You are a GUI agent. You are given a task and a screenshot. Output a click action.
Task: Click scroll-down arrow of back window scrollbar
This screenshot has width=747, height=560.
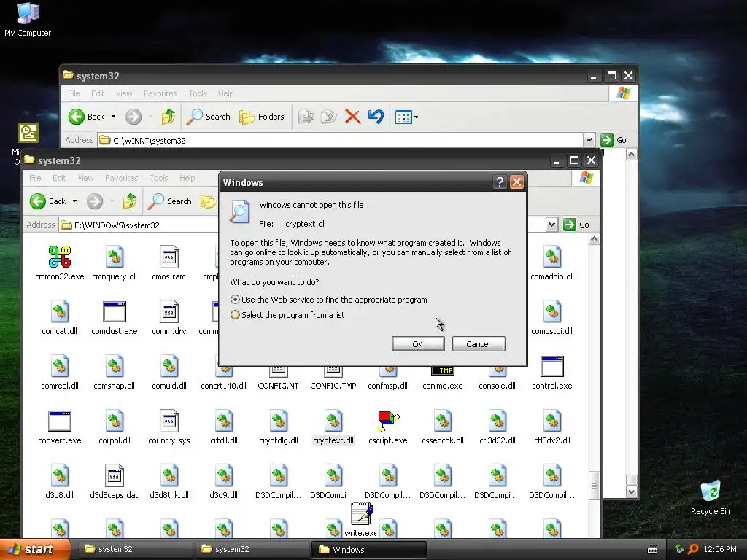(631, 492)
